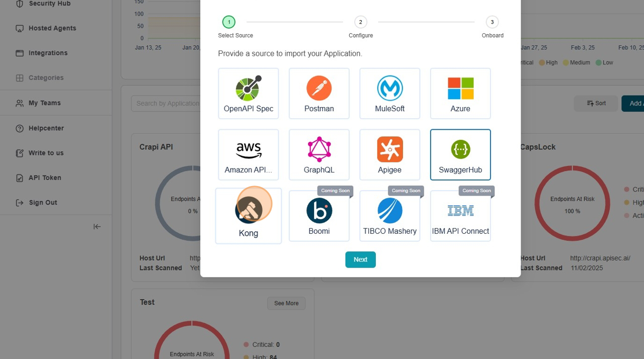This screenshot has height=359, width=644.
Task: Choose the Amazon API Gateway tile
Action: [249, 155]
